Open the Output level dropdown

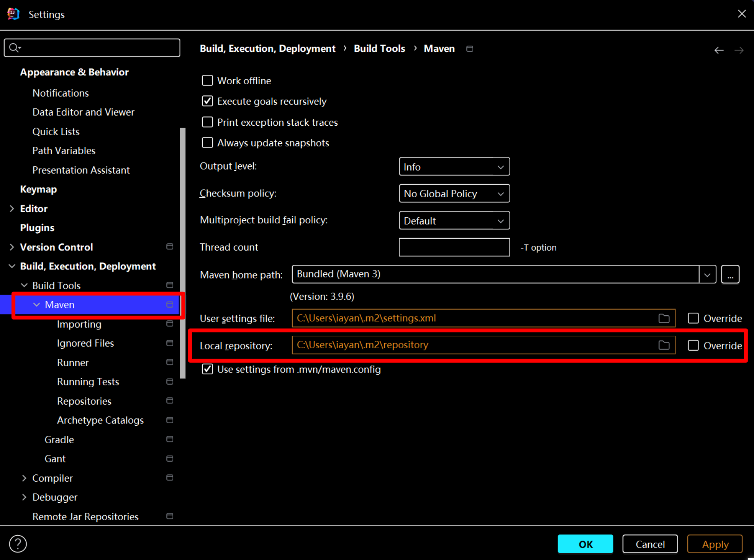(x=454, y=167)
